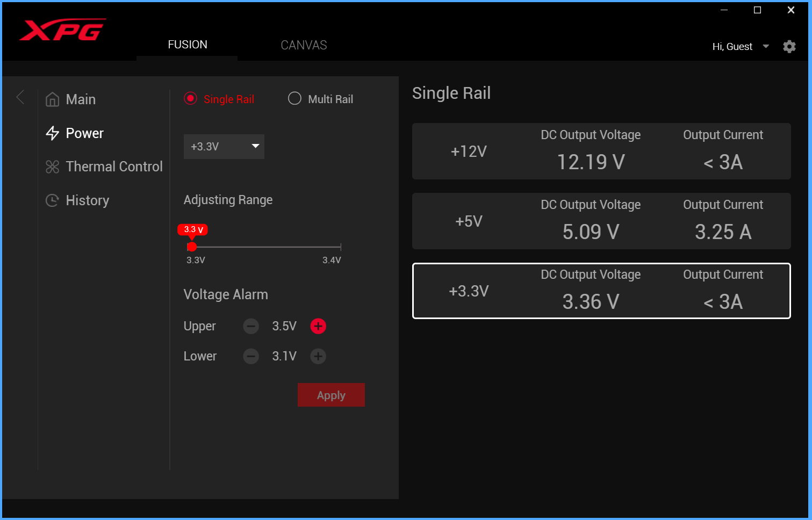The image size is (812, 520).
Task: Increase Upper voltage alarm with plus
Action: [x=318, y=326]
